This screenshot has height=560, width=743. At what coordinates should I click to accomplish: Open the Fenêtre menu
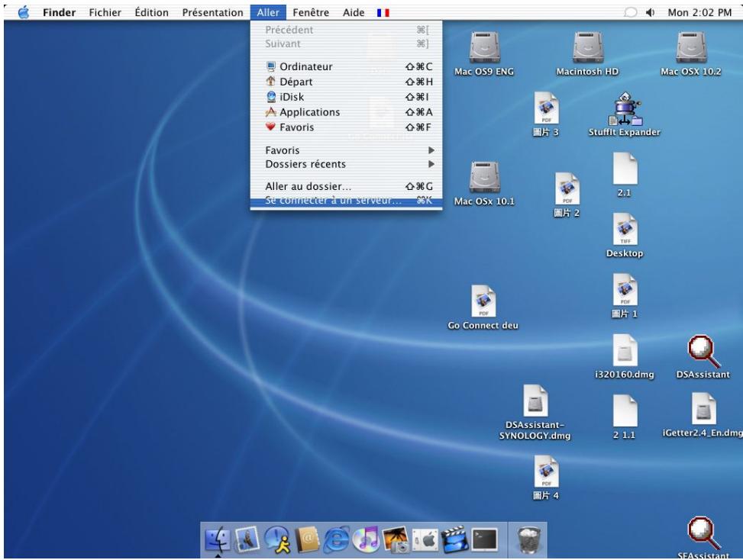coord(310,13)
